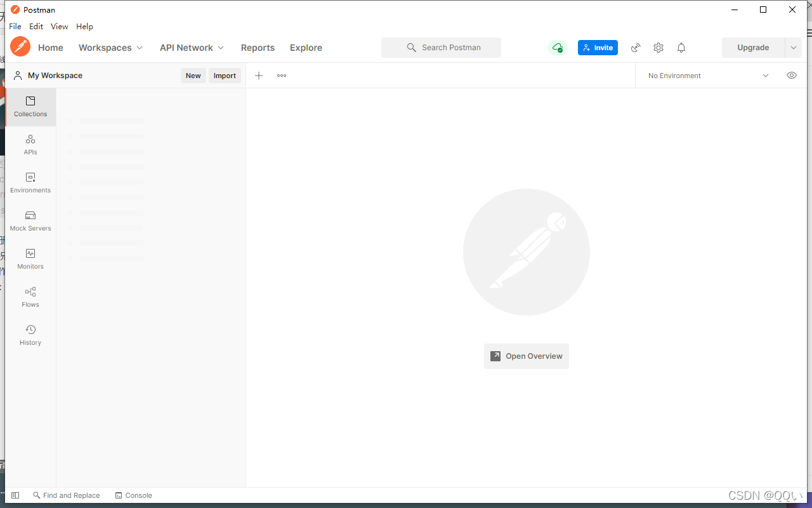Open the Help menu
812x508 pixels.
pos(84,27)
